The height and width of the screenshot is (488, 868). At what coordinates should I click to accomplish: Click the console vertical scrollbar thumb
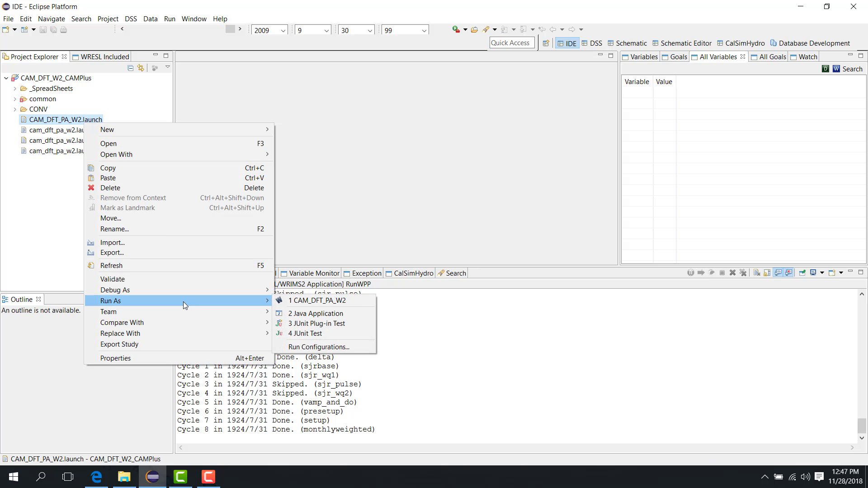click(x=862, y=426)
